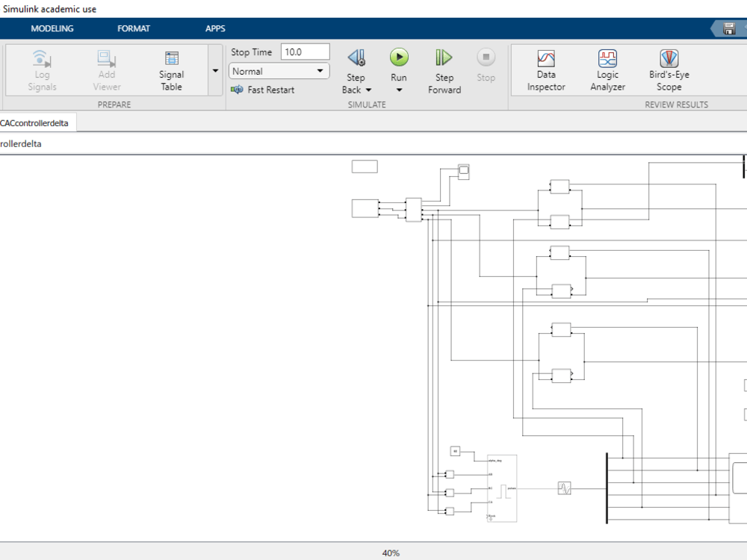Select the sine wave filter block
The image size is (747, 560).
click(564, 488)
